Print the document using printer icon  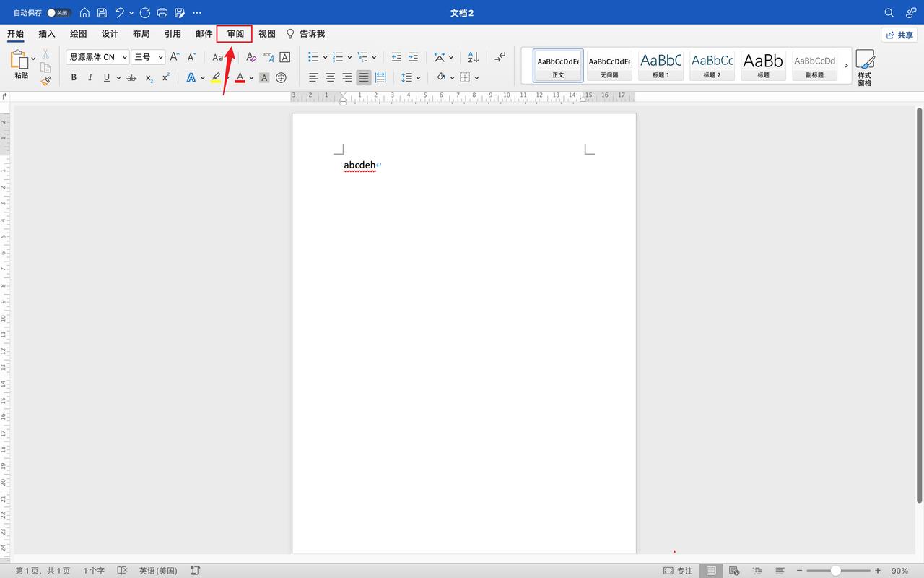pyautogui.click(x=162, y=13)
